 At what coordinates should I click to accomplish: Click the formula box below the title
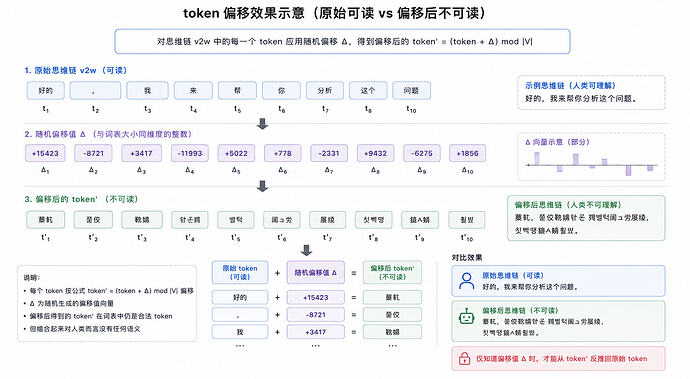click(x=342, y=41)
